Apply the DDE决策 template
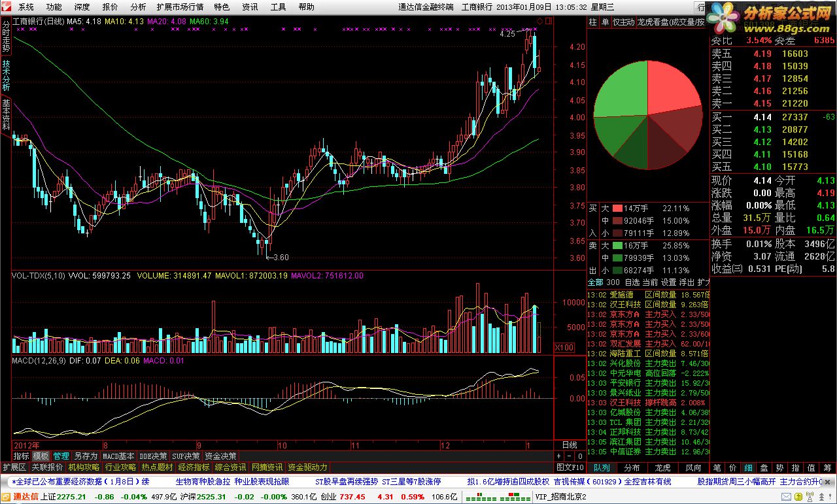 pos(154,456)
